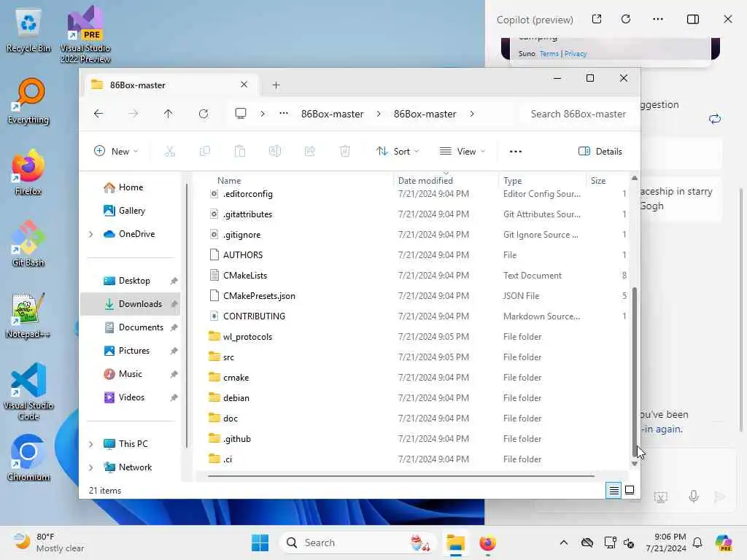This screenshot has width=747, height=560.
Task: Click the This PC monitor icon in address bar
Action: click(x=241, y=113)
